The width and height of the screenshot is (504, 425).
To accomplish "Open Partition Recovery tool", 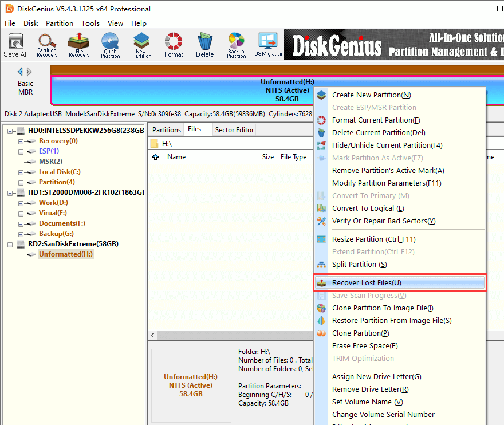I will (47, 45).
